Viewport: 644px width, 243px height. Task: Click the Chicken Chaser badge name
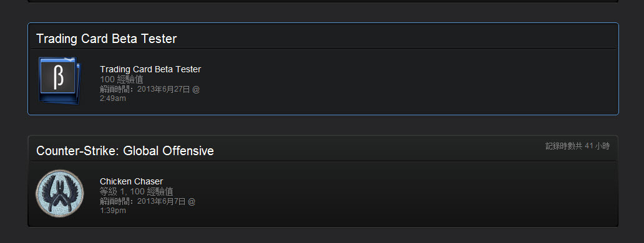point(132,181)
